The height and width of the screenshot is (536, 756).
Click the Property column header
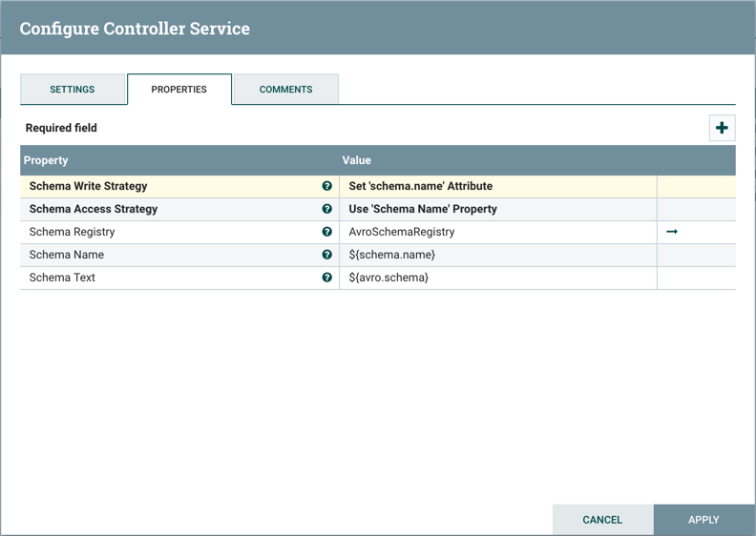pos(47,160)
